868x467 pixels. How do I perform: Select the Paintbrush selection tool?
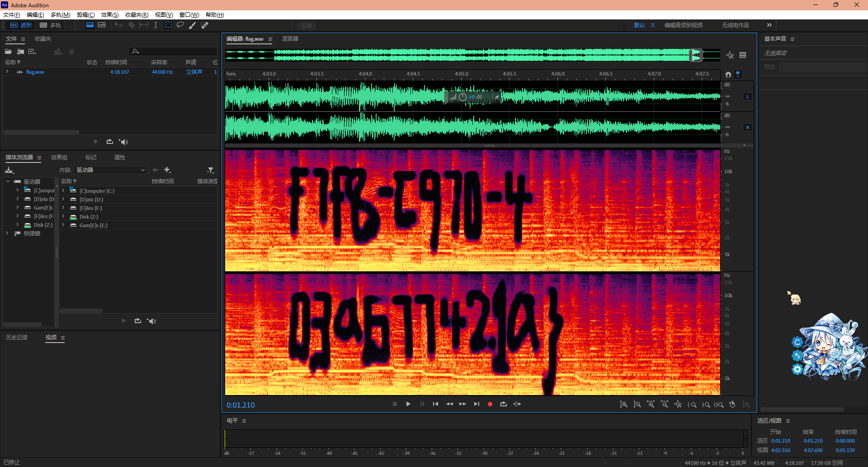point(192,25)
